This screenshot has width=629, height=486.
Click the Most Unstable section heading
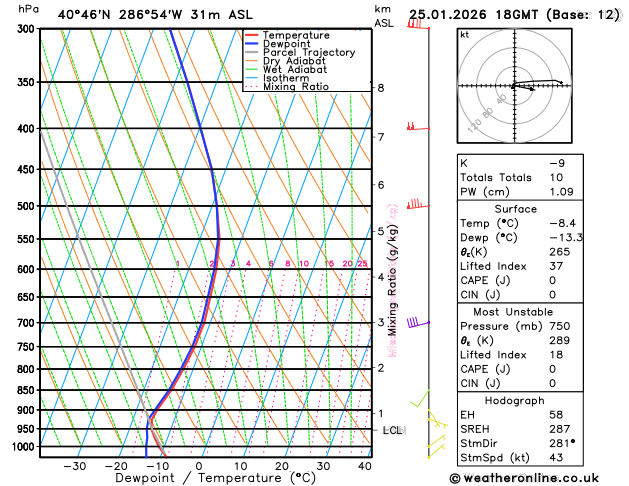click(x=513, y=312)
